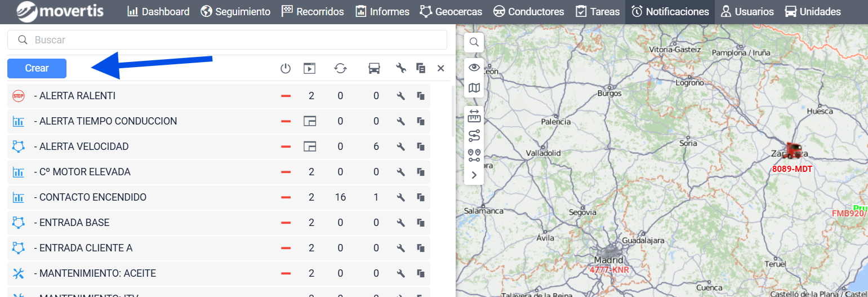Click the 8089-MDT truck on the map
The width and height of the screenshot is (868, 297).
[x=793, y=151]
